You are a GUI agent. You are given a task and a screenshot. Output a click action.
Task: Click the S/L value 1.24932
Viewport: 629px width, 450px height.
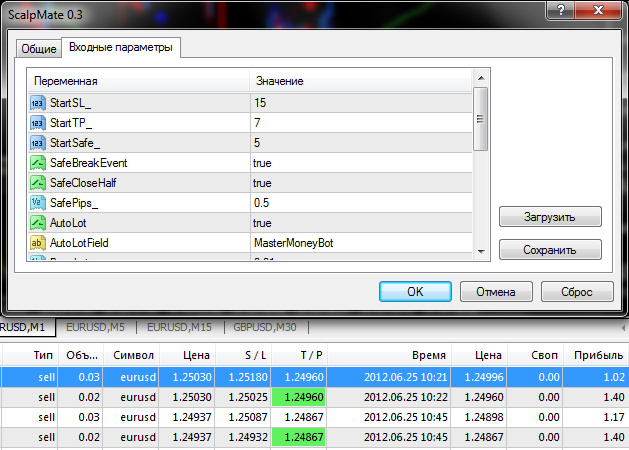(x=248, y=437)
